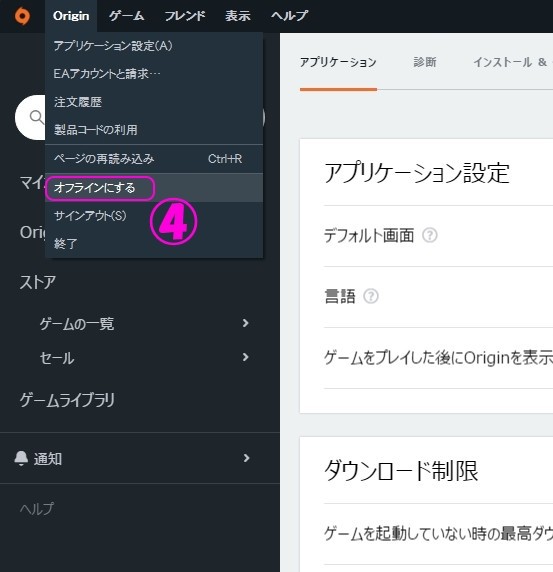The image size is (553, 572).
Task: Choose EAアカウントと請求 menu entry
Action: [154, 74]
